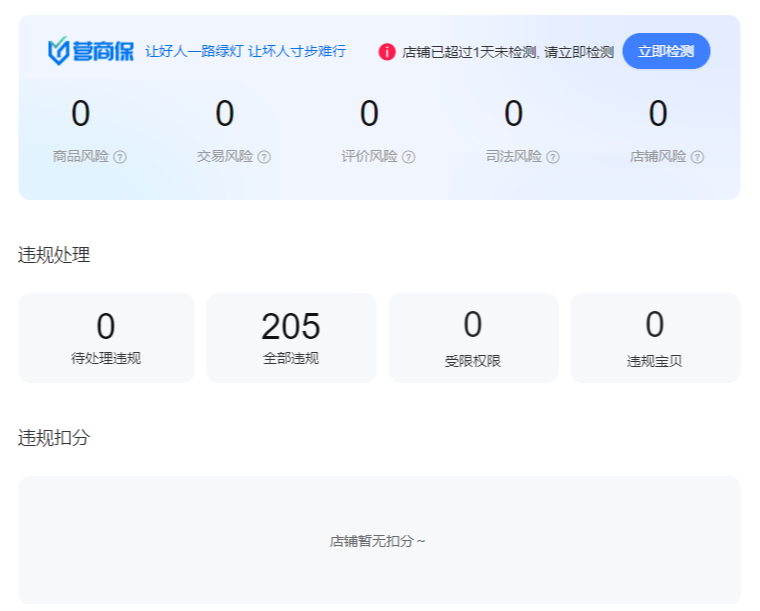Select the 交易风险 label
760x611 pixels.
(225, 157)
